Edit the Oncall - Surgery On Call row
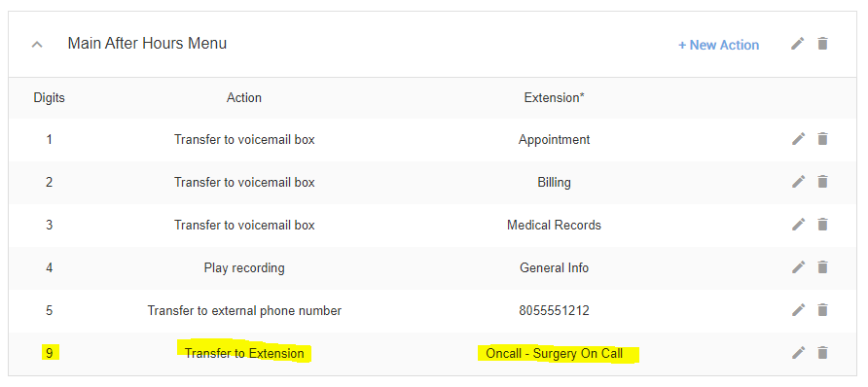Viewport: 868px width, 387px height. 798,353
